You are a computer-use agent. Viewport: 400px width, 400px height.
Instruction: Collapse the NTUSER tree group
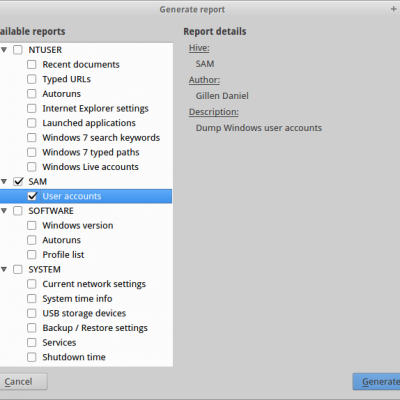4,50
